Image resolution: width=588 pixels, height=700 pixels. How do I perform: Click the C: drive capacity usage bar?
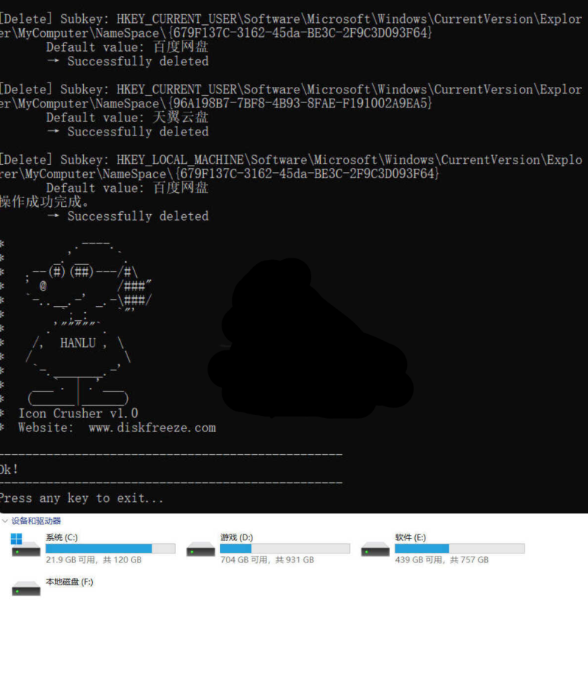[110, 548]
